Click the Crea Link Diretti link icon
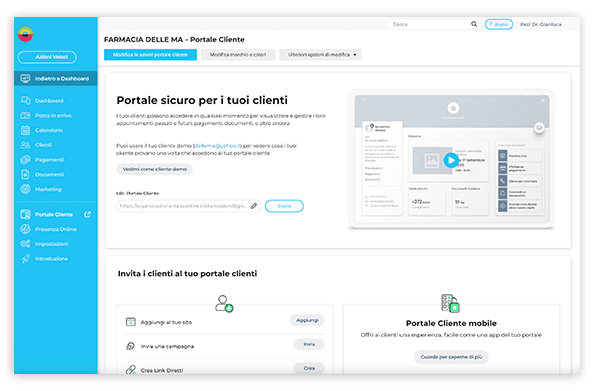The image size is (600, 391). (x=130, y=370)
